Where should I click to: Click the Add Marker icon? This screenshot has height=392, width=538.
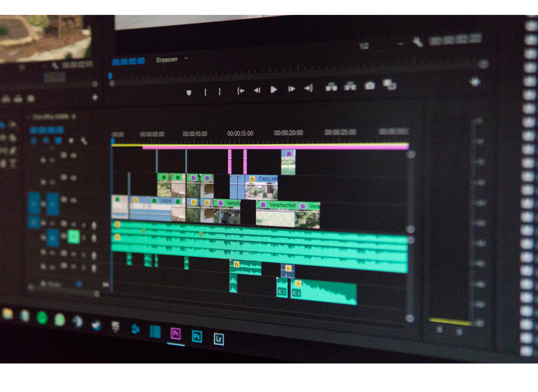click(x=189, y=92)
